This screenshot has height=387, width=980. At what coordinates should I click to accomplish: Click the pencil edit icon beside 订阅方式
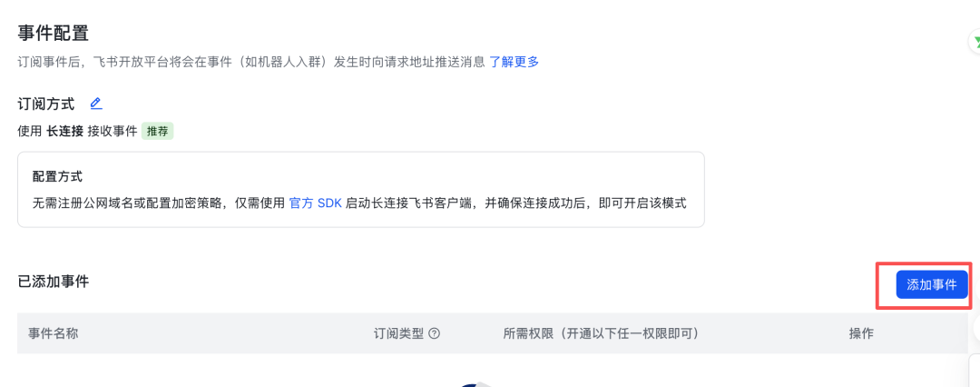[x=95, y=104]
